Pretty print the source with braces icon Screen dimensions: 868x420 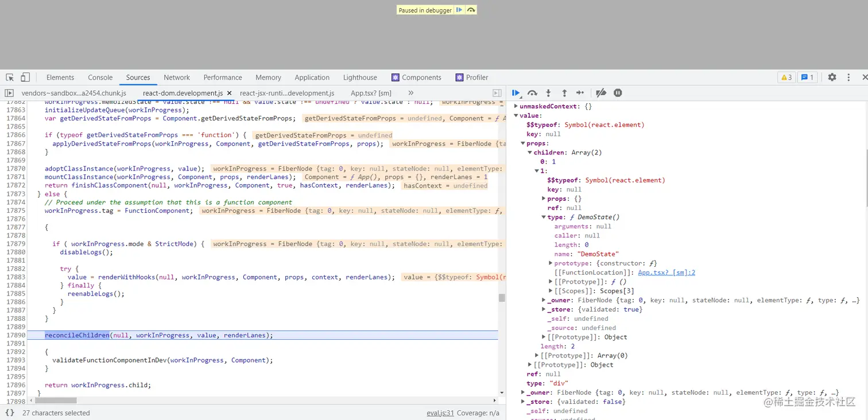click(x=10, y=413)
